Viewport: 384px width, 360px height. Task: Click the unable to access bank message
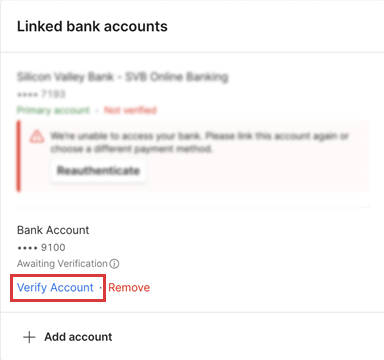pos(199,142)
